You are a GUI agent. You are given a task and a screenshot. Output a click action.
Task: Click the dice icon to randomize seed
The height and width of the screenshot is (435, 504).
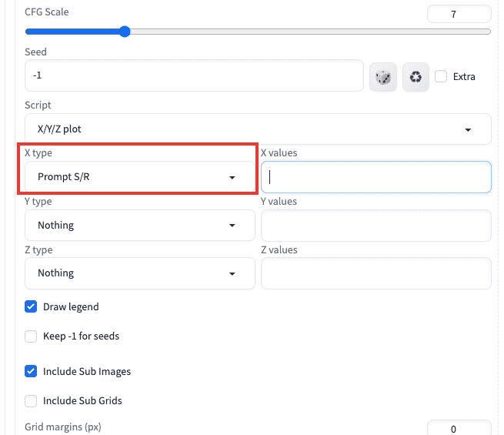[x=382, y=77]
